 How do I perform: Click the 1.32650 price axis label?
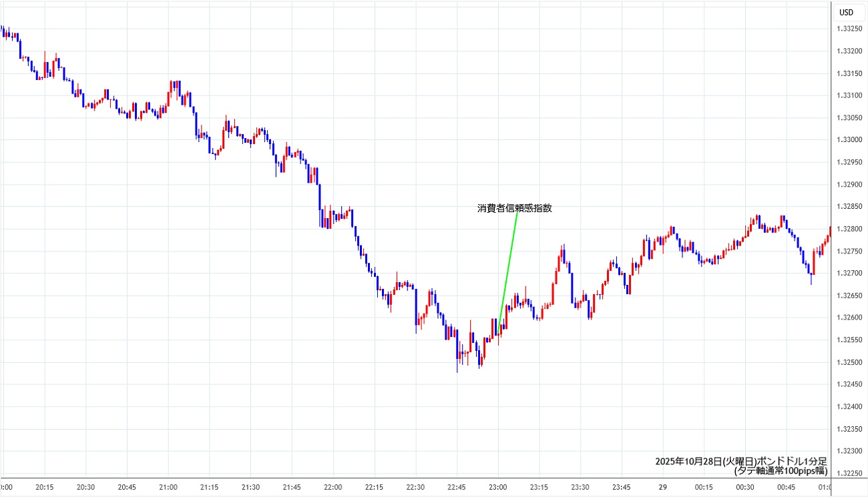849,296
